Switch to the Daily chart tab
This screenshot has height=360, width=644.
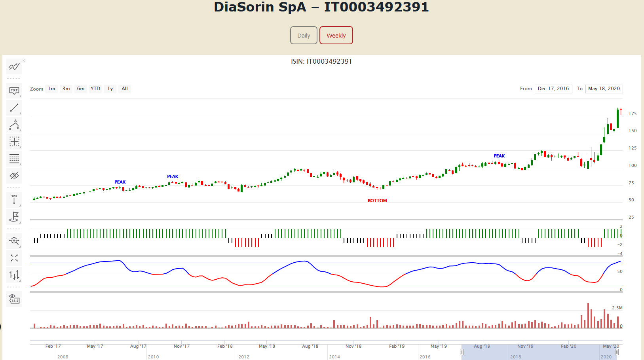[x=304, y=36]
